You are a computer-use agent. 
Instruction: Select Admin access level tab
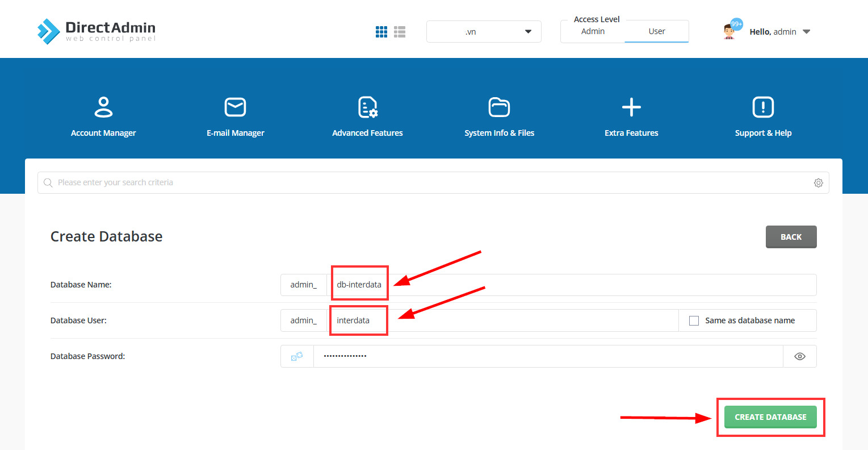click(x=593, y=31)
